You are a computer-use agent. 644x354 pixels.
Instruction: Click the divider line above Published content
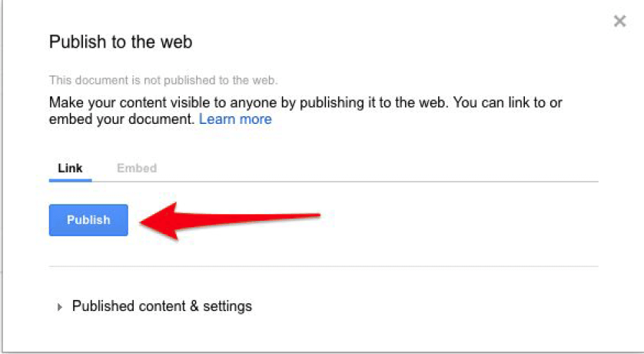[323, 266]
